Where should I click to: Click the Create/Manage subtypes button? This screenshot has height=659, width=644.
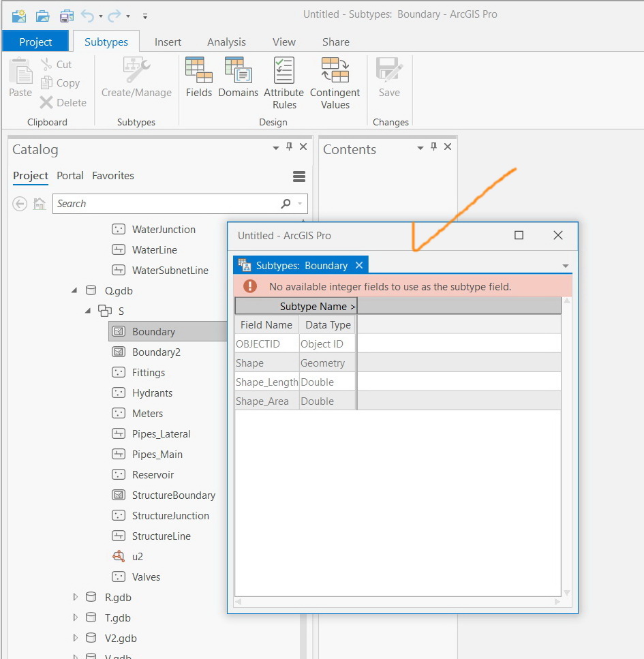[x=136, y=78]
